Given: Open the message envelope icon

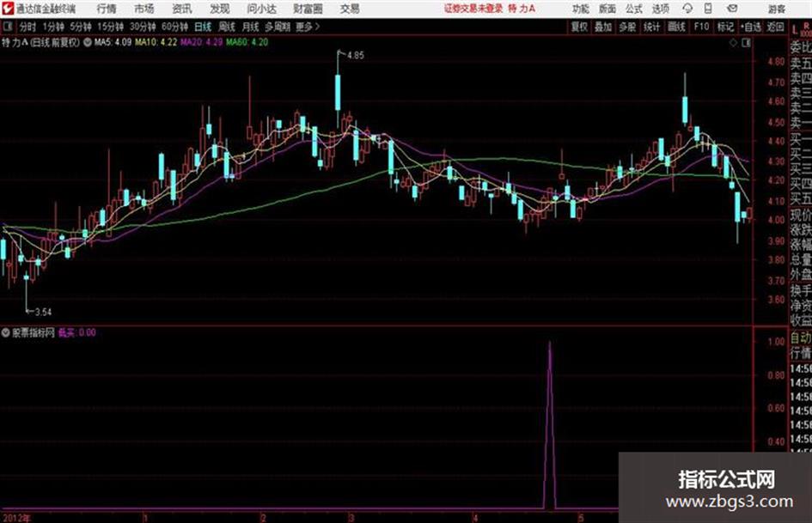Looking at the screenshot, I should coord(732,9).
